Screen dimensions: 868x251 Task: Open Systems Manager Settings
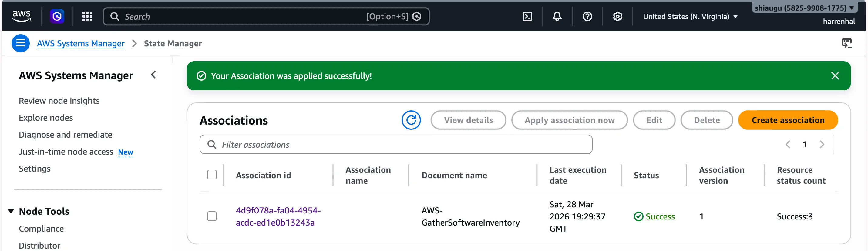[35, 169]
